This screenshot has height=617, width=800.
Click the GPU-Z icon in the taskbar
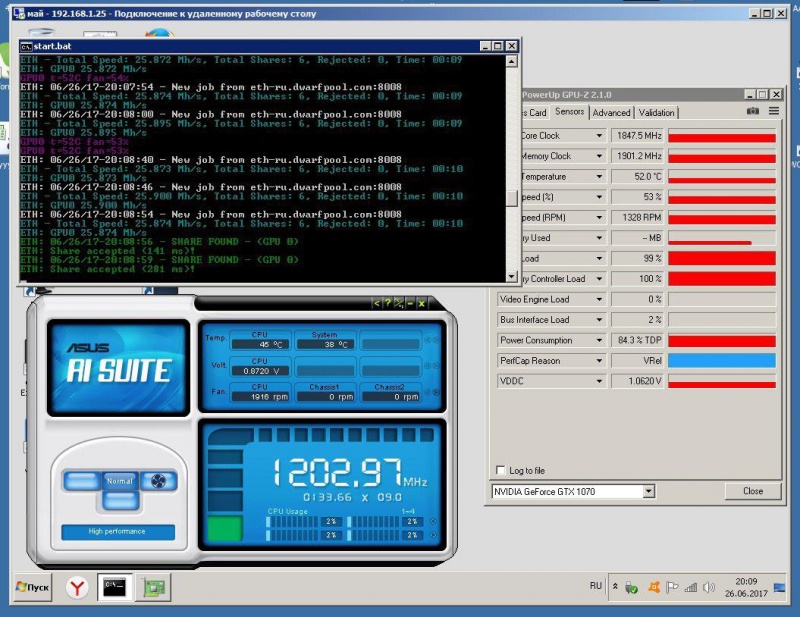pyautogui.click(x=153, y=587)
